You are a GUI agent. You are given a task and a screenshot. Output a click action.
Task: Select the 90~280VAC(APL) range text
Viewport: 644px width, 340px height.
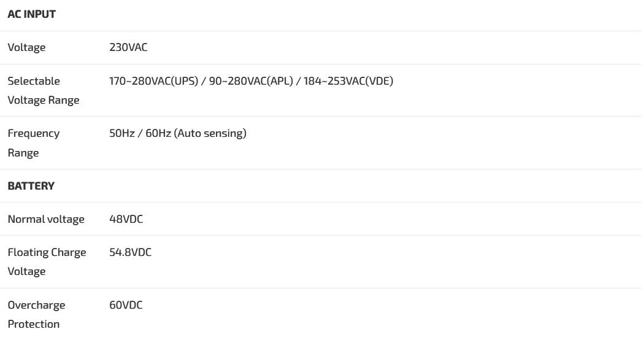click(250, 81)
